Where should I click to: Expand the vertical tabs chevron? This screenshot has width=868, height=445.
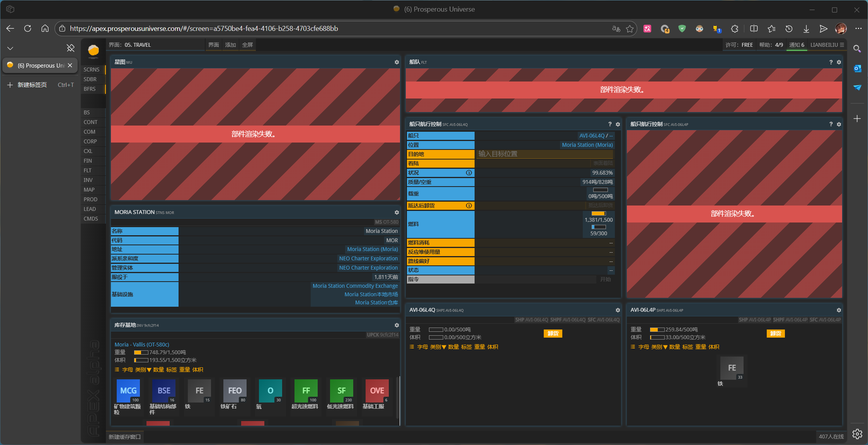click(10, 48)
